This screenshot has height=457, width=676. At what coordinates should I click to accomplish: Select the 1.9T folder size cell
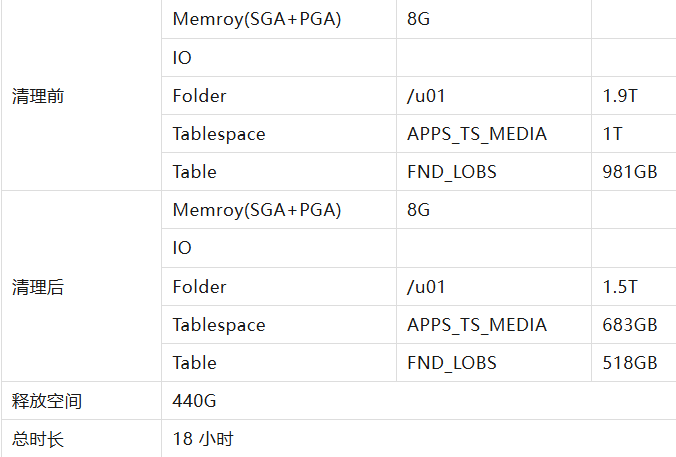click(x=620, y=96)
